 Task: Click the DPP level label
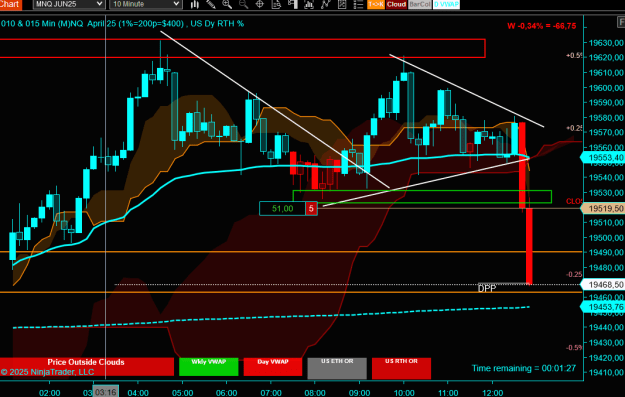487,288
